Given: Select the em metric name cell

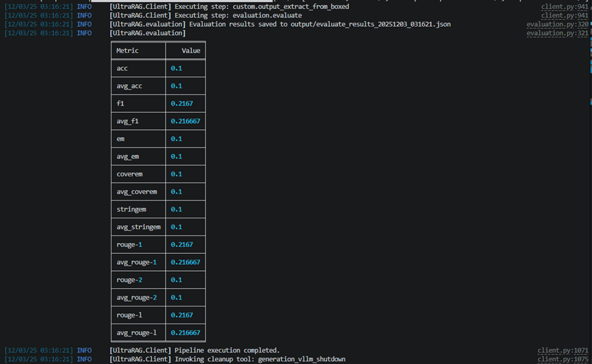Looking at the screenshot, I should pyautogui.click(x=138, y=139).
